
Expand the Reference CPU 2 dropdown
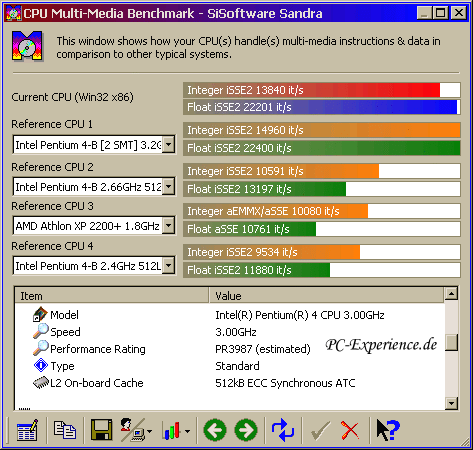169,186
